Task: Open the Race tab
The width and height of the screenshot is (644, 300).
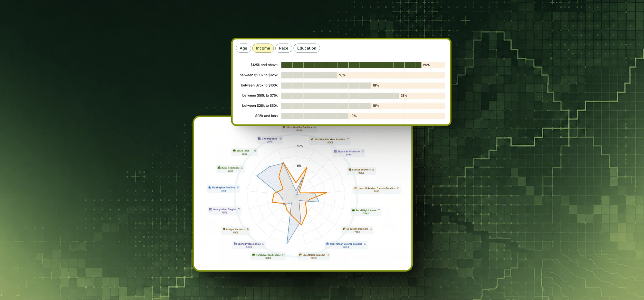Action: pos(284,48)
